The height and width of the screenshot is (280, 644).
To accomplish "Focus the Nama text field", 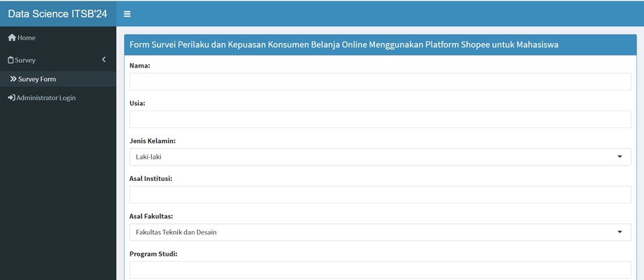I will [380, 82].
